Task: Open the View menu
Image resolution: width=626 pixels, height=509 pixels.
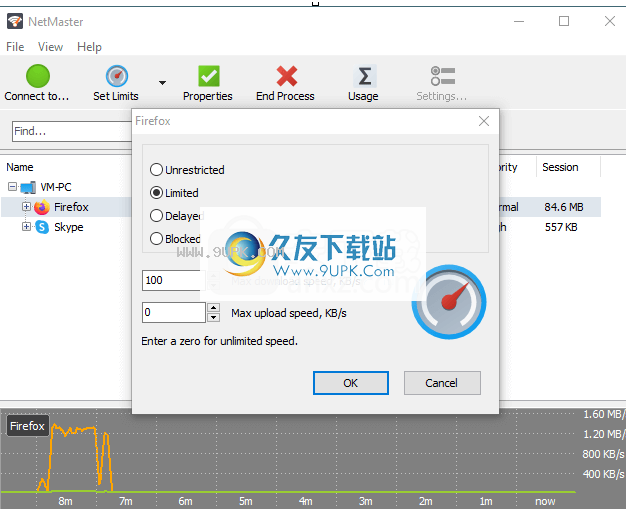Action: click(50, 47)
